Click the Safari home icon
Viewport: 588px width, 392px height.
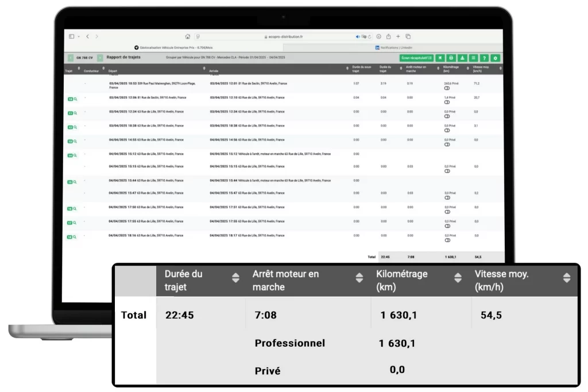[187, 37]
